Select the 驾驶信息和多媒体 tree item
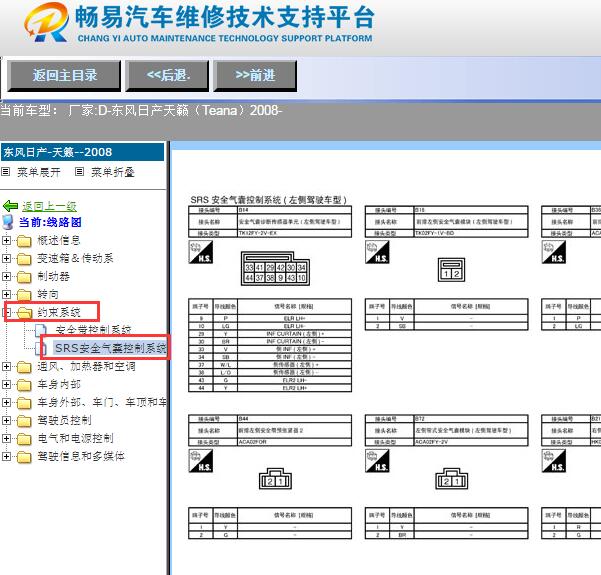This screenshot has height=575, width=601. [x=81, y=457]
